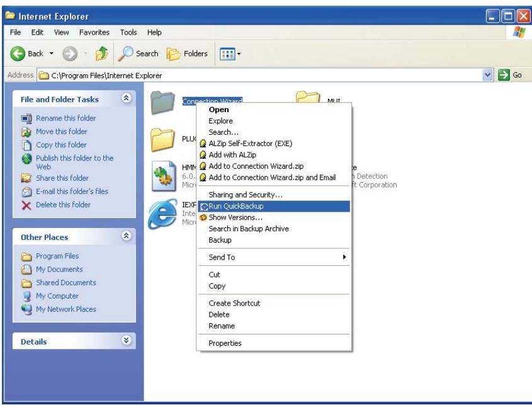Screen dimensions: 532x405
Task: Click the Rename this folder link
Action: click(62, 118)
